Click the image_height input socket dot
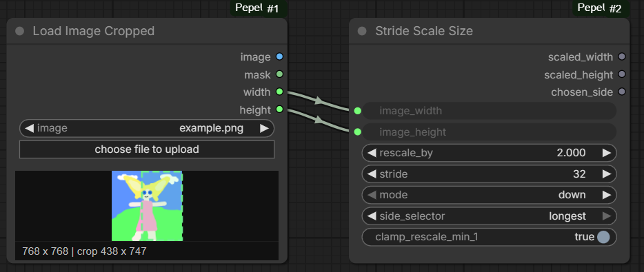Screen dimensions: 644x272 point(358,132)
